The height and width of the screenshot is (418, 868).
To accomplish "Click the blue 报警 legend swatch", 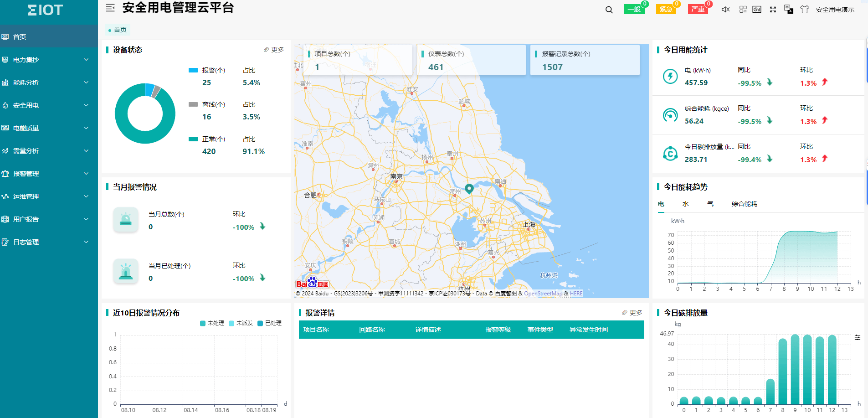I will 193,70.
